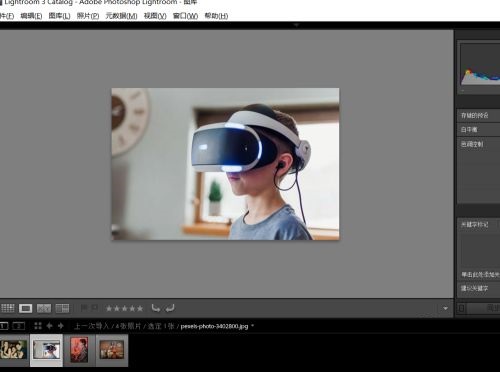Viewport: 500px width, 372px height.
Task: Open the 图库(L) menu
Action: 59,16
